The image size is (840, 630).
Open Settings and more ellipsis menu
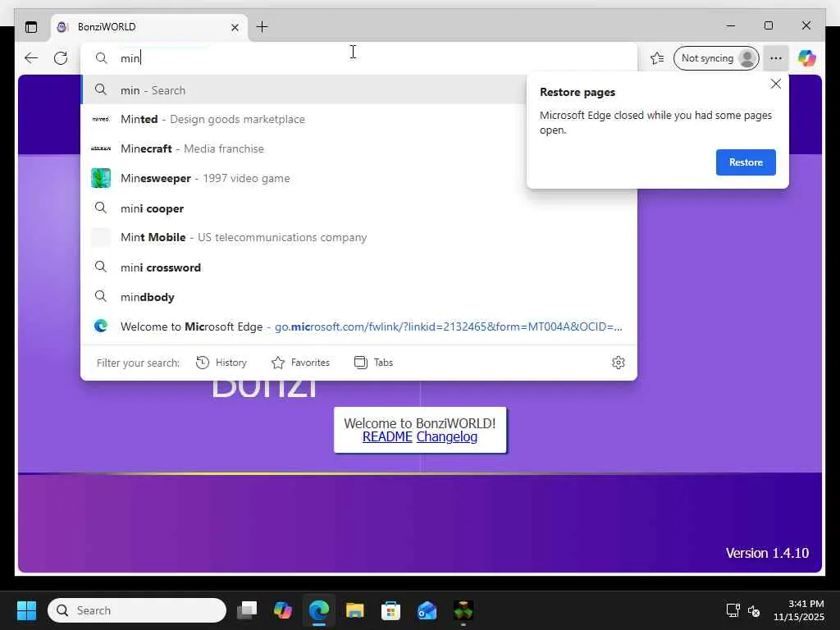776,58
